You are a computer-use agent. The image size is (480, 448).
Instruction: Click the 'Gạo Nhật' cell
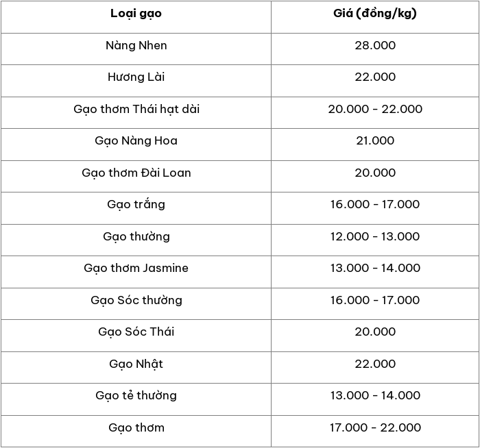tap(136, 367)
